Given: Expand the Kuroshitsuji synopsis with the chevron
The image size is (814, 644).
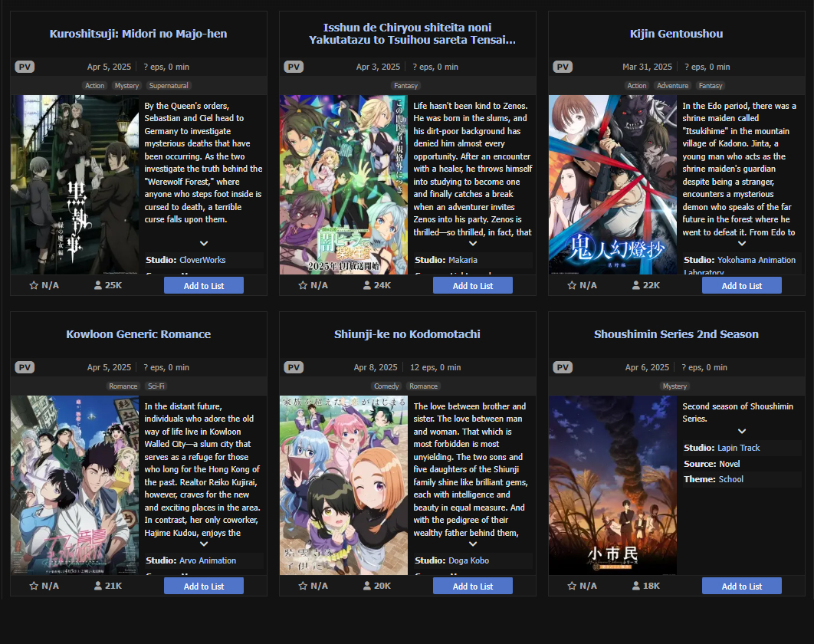Looking at the screenshot, I should (204, 243).
